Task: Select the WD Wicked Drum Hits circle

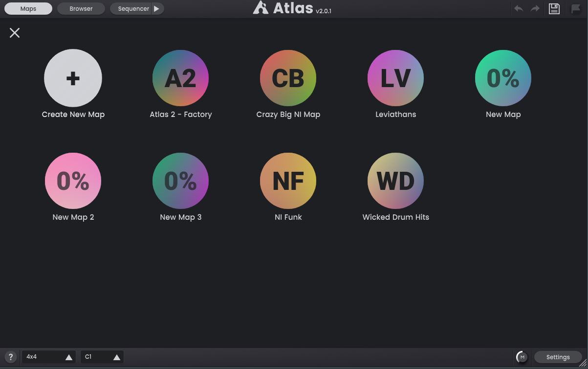Action: [395, 181]
